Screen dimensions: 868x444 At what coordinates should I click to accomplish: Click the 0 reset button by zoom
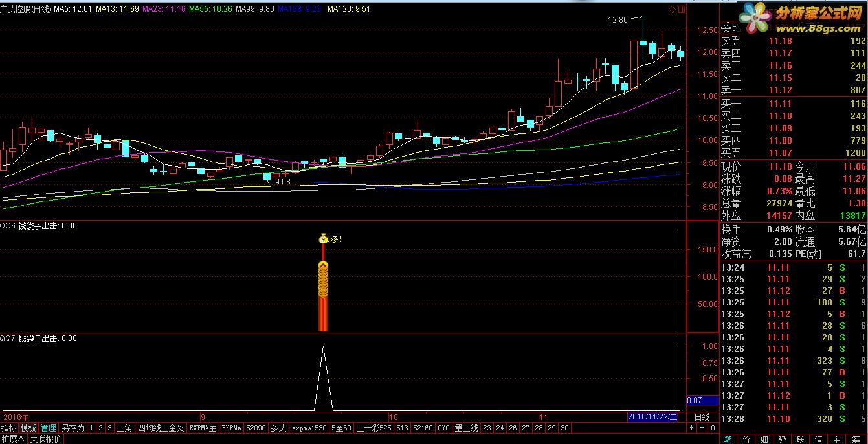[x=713, y=428]
